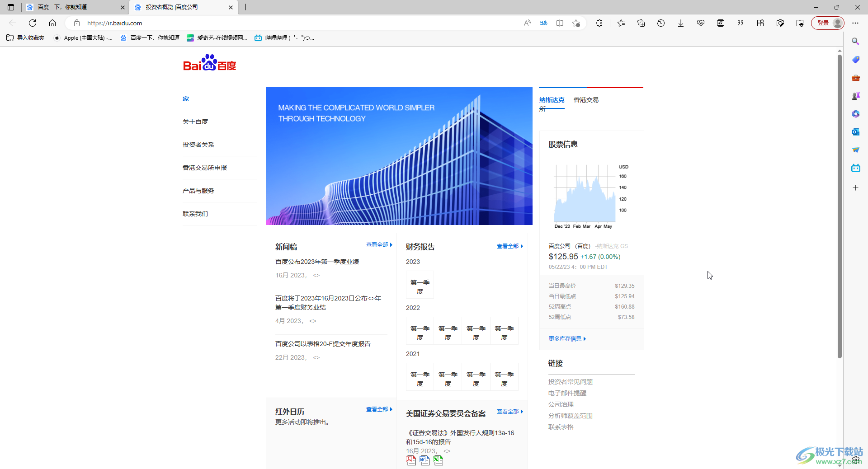Open the downloads icon
868x469 pixels.
(681, 23)
